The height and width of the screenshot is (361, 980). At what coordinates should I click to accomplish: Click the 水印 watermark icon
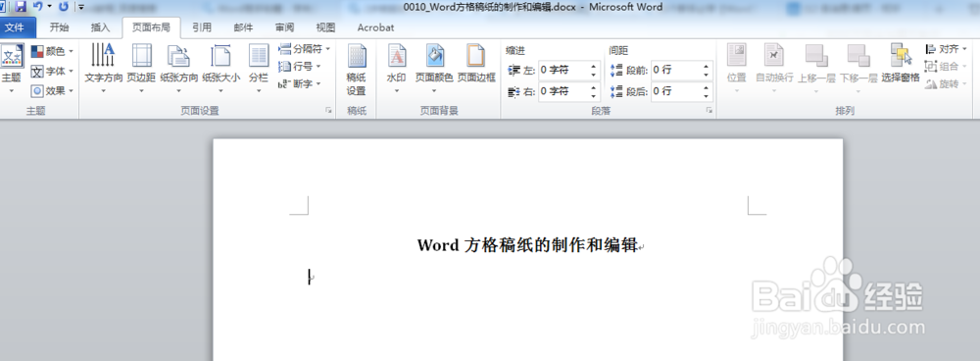[x=396, y=56]
